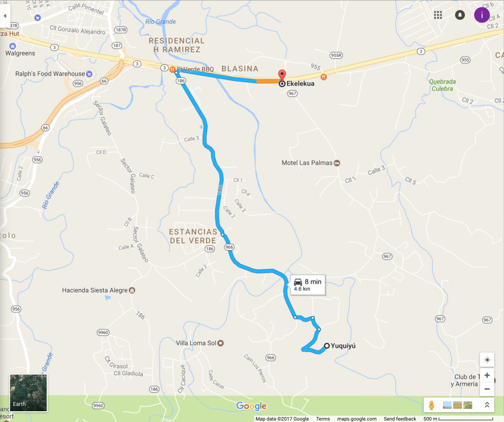Collapse the side panel arrow
The width and height of the screenshot is (504, 422).
pos(5,16)
